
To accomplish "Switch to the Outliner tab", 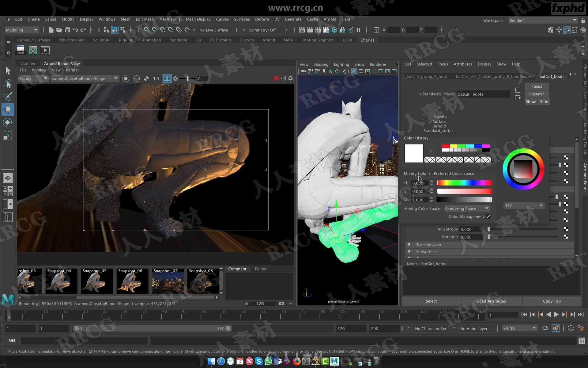I will (x=28, y=63).
